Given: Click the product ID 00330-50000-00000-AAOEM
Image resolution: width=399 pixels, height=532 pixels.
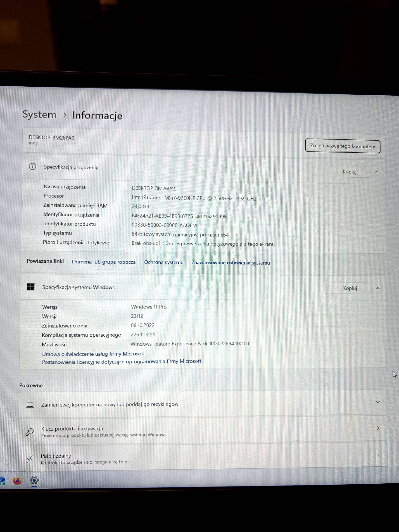Looking at the screenshot, I should click(164, 225).
